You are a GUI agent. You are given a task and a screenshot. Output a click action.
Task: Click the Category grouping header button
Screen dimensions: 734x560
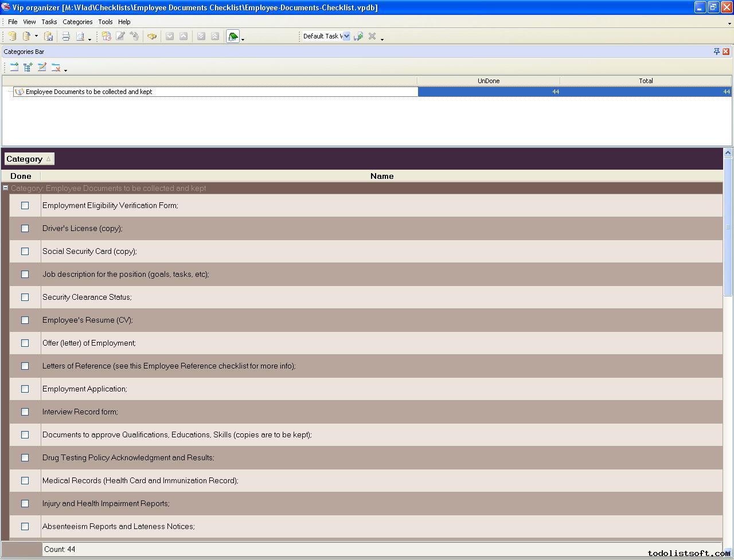tap(29, 159)
